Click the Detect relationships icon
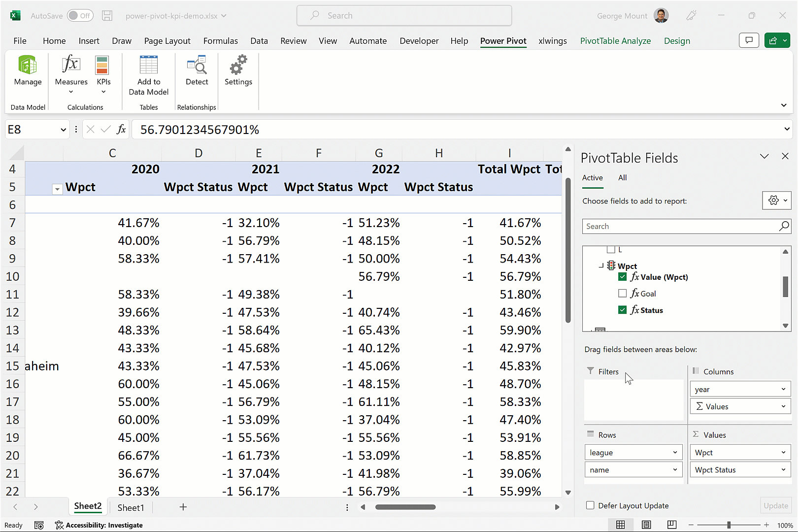Screen dimensions: 798x532 pyautogui.click(x=197, y=66)
